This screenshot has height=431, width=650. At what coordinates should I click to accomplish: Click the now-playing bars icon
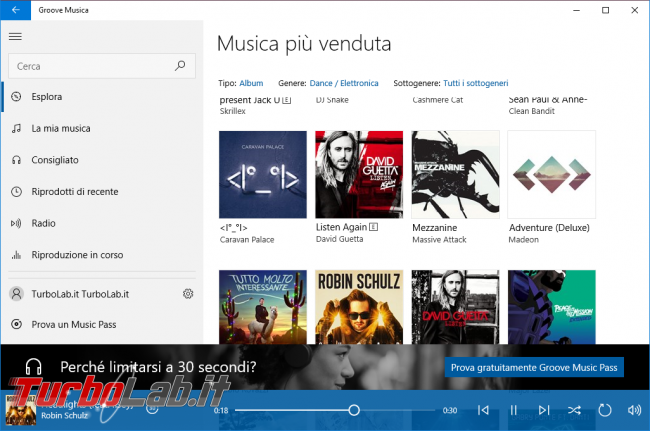coord(16,255)
